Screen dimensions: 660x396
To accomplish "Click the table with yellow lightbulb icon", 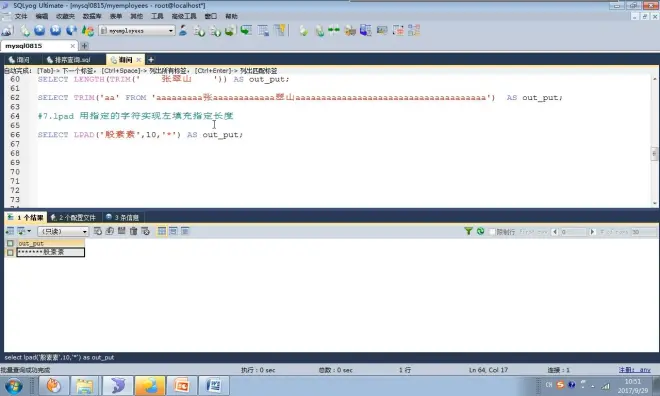I will tap(279, 30).
